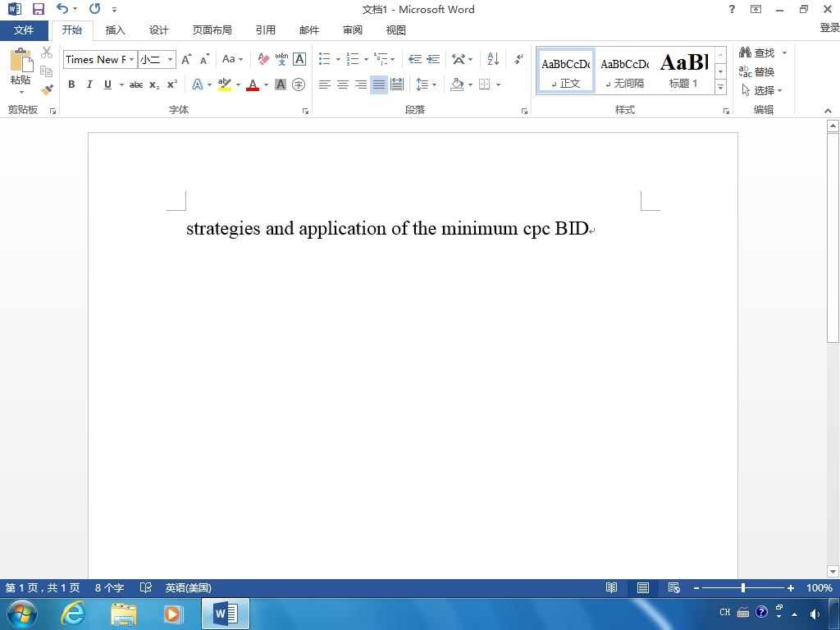The height and width of the screenshot is (630, 840).
Task: Apply superscript formatting
Action: tap(172, 84)
